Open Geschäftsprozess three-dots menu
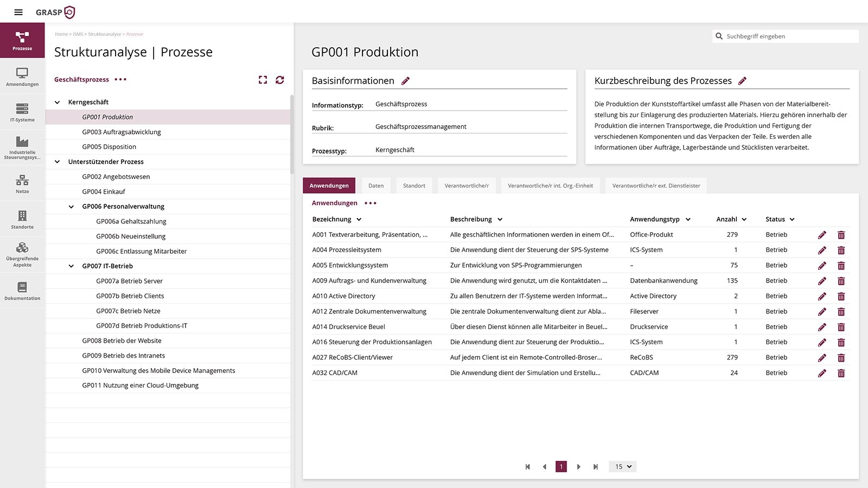 [120, 80]
